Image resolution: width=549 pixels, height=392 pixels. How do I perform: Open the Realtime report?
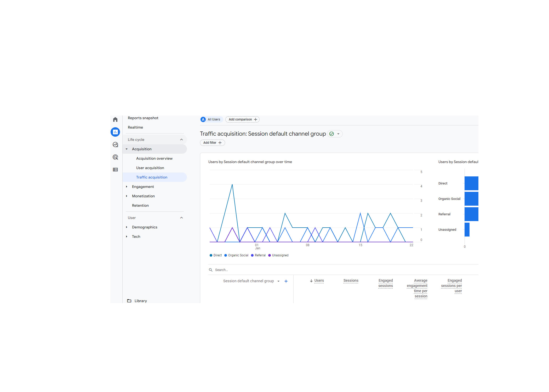(135, 127)
